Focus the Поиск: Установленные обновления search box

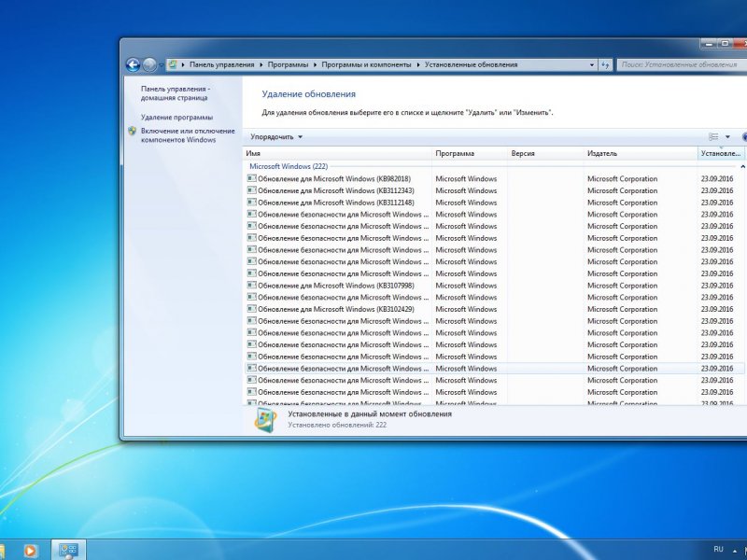pos(682,64)
